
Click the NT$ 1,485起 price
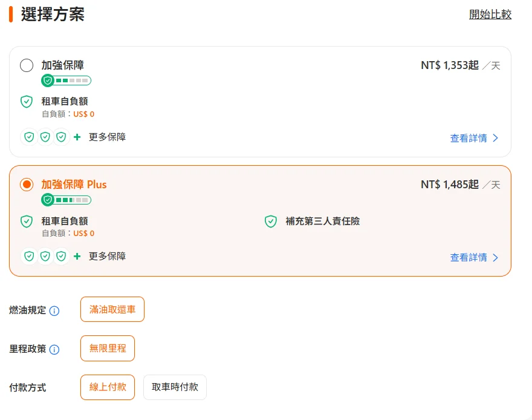point(450,185)
